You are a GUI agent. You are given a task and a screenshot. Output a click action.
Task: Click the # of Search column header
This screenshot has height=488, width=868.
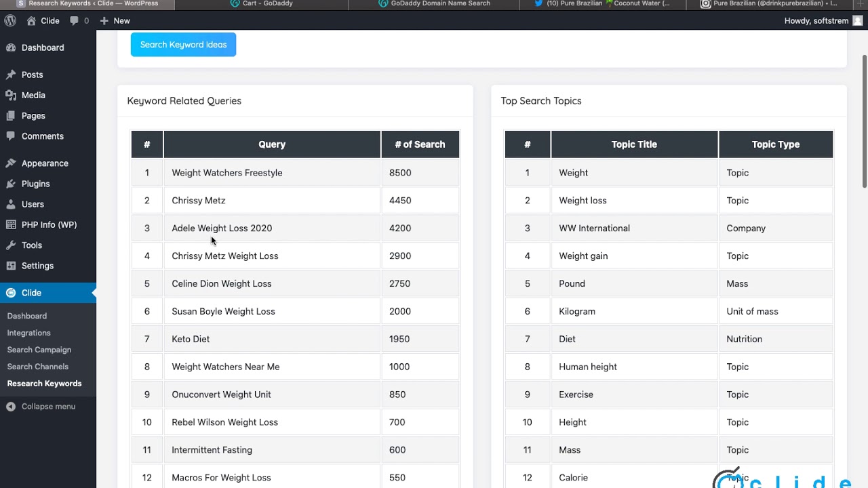[x=420, y=144]
